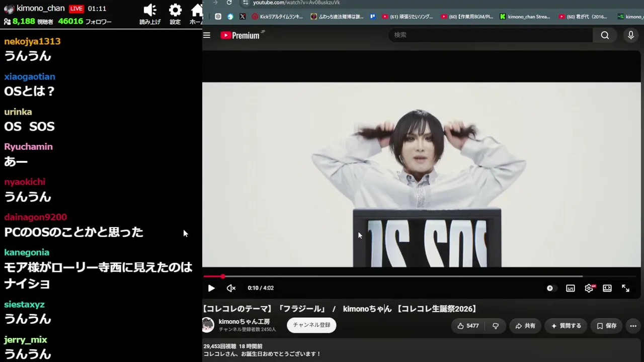The image size is (644, 362).
Task: Click the magnifier search button on YouTube
Action: [x=605, y=35]
